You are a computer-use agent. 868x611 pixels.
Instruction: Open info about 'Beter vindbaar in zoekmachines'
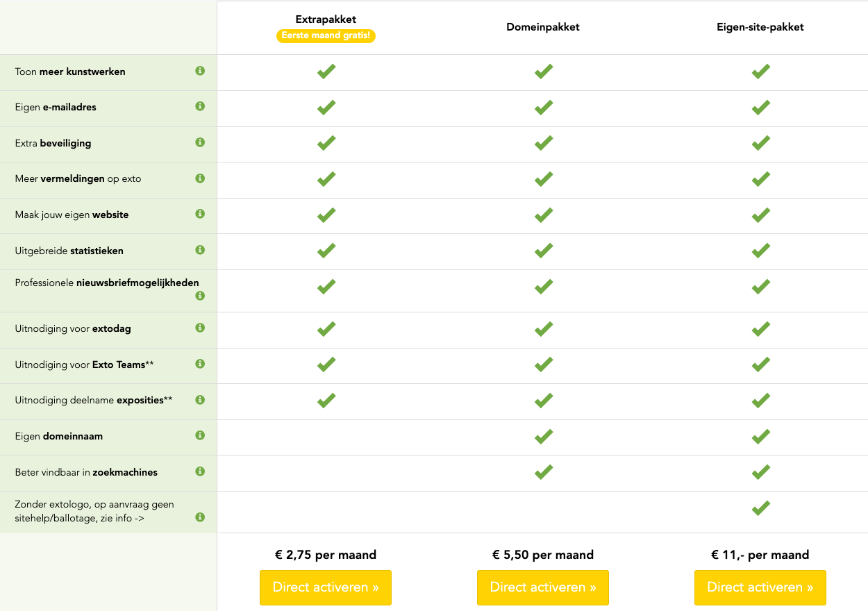point(200,471)
